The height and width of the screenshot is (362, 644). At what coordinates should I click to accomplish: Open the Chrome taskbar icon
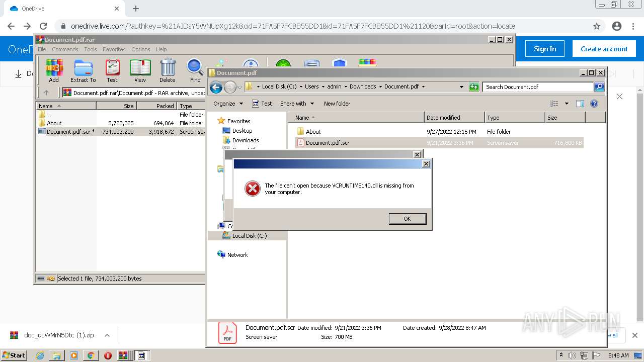pyautogui.click(x=91, y=355)
